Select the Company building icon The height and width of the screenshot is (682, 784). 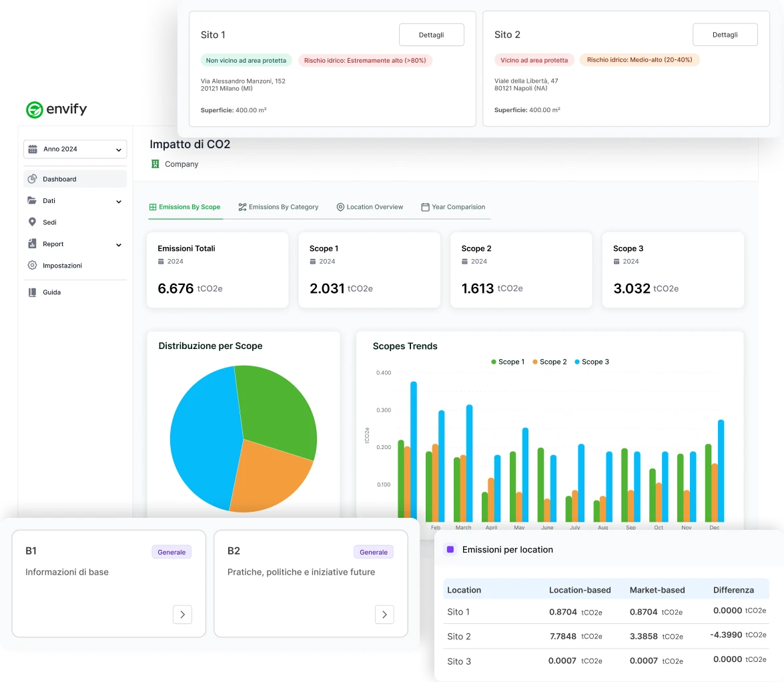coord(155,163)
